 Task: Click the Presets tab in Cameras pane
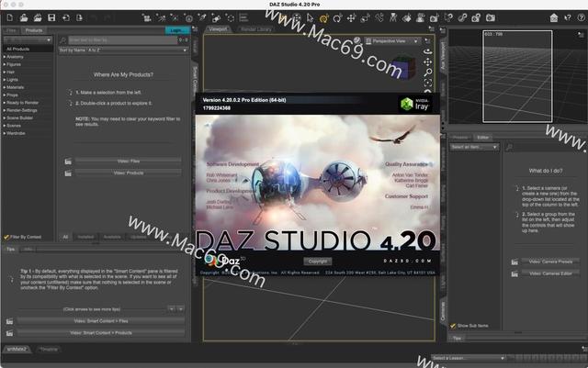click(x=460, y=138)
